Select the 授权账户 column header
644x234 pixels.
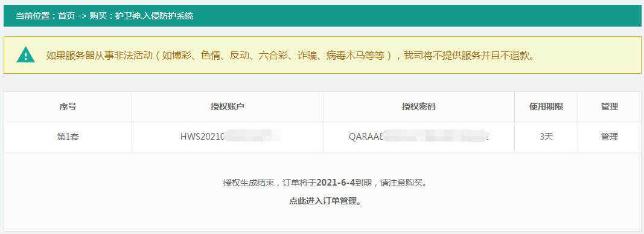click(228, 106)
